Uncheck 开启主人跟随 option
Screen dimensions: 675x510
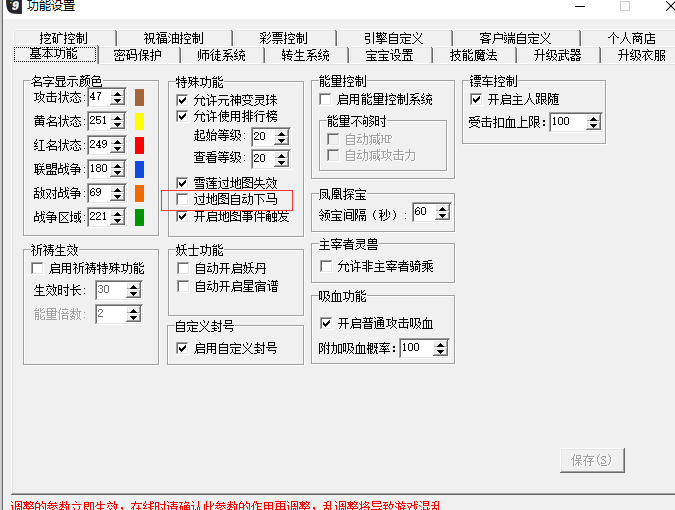(x=476, y=99)
